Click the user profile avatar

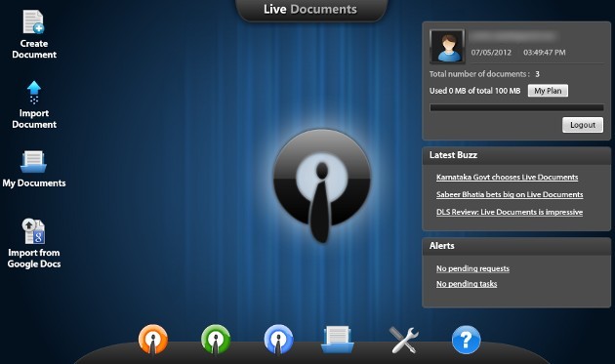click(x=447, y=46)
